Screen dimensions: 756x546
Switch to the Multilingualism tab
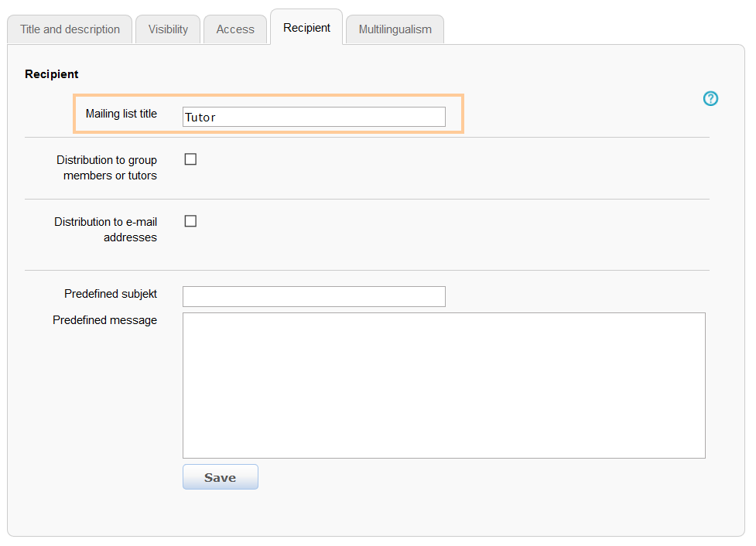point(395,29)
